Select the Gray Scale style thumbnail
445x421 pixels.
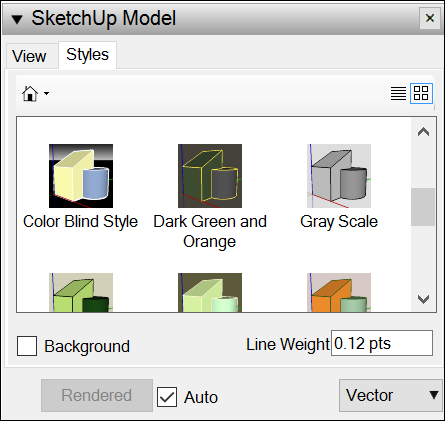pyautogui.click(x=339, y=176)
